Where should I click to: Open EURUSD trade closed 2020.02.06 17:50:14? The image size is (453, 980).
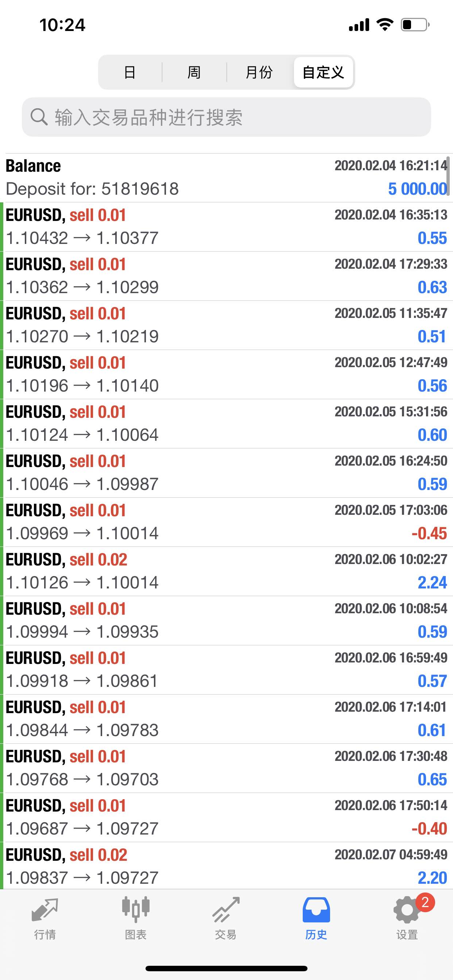pos(226,817)
